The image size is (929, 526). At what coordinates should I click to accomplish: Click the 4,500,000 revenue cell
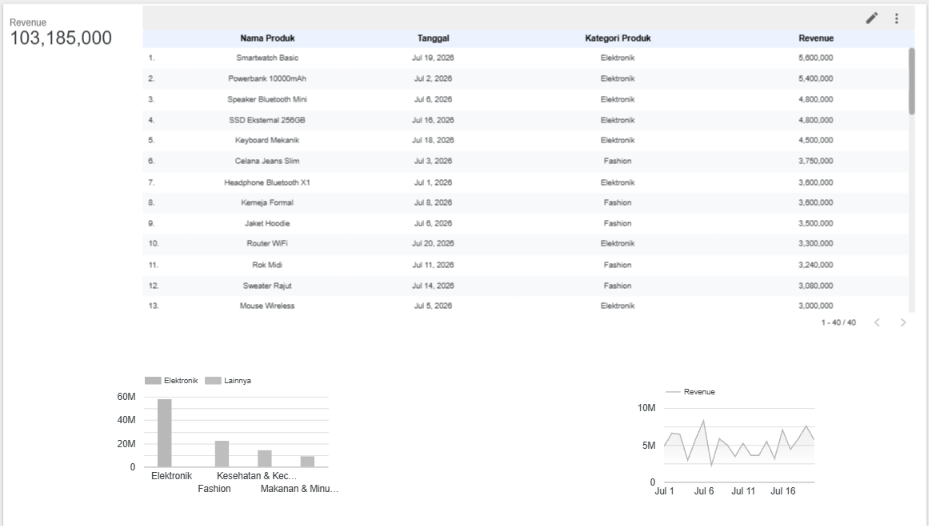click(816, 140)
